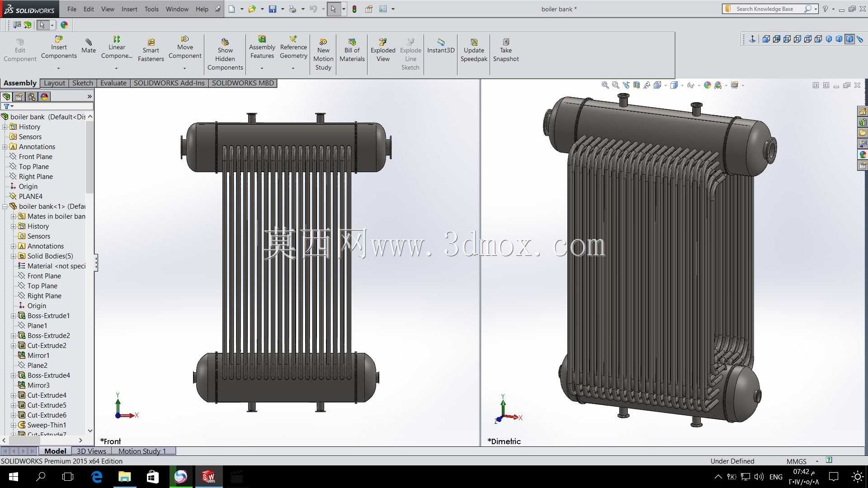This screenshot has height=488, width=868.
Task: Click the Rebuild traffic light icon
Action: 354,9
